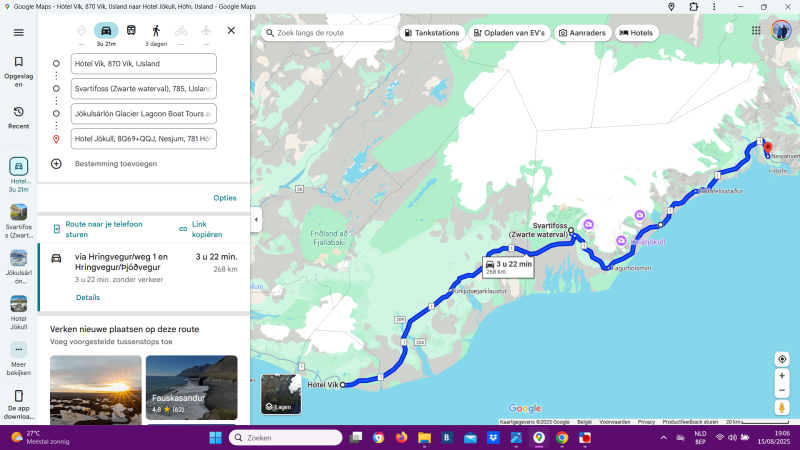Click red destination pin on map
Image resolution: width=800 pixels, height=450 pixels.
pyautogui.click(x=768, y=149)
